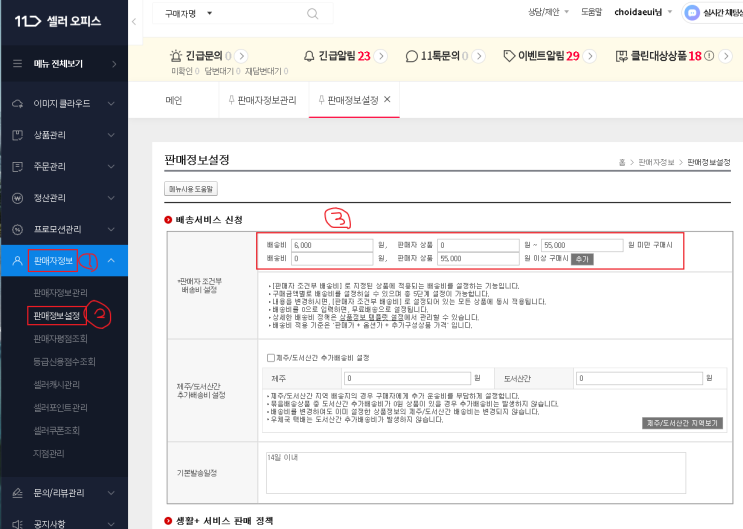Click the 배송비 field showing 6,000

click(x=332, y=245)
